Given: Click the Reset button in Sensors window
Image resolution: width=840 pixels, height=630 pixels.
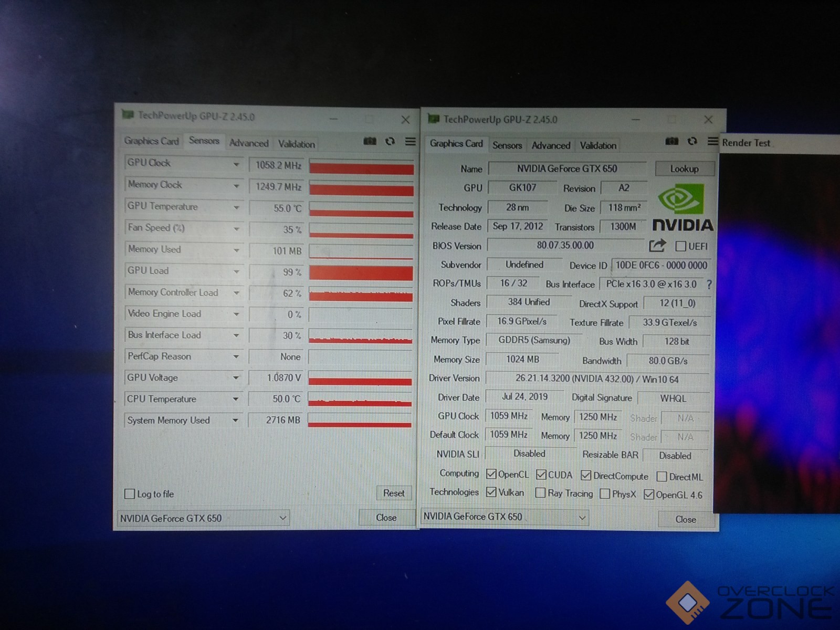Looking at the screenshot, I should (x=394, y=493).
